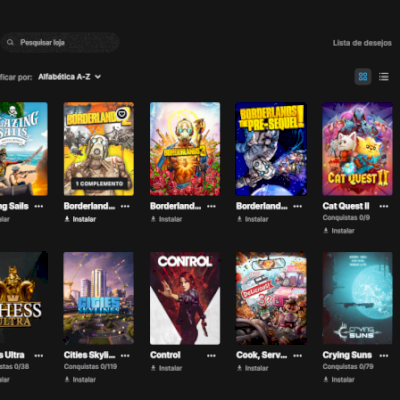Viewport: 400px width, 400px height.
Task: Open three-dot menu for Borderlands Pre-Sequel
Action: [x=297, y=206]
